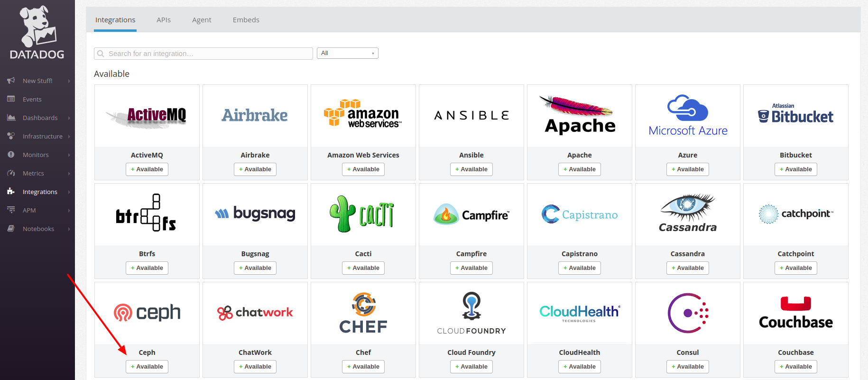
Task: Open the Consul logo tile
Action: (688, 313)
